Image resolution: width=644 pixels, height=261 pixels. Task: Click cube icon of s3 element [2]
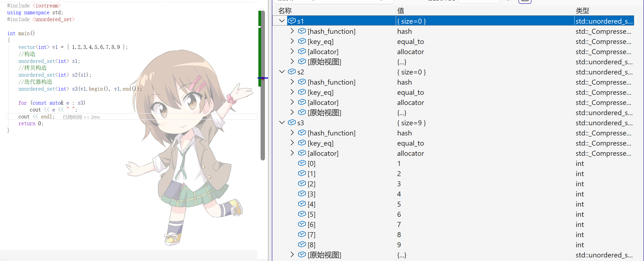(x=302, y=184)
